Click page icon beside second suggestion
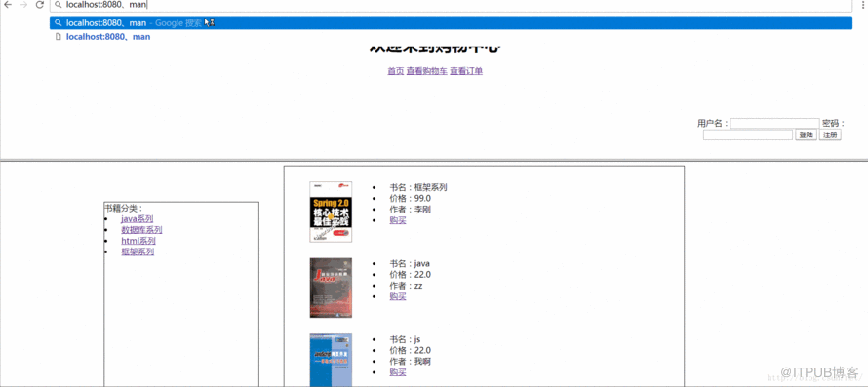 point(58,37)
